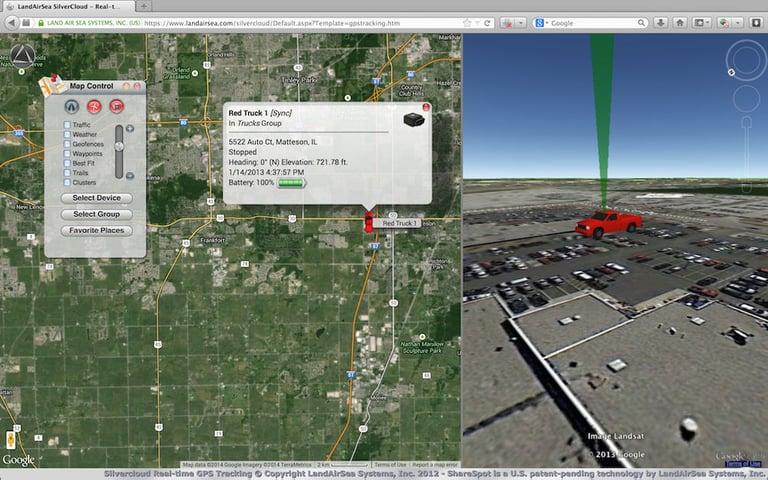Open Favorite Places
Viewport: 768px width, 480px height.
click(96, 230)
